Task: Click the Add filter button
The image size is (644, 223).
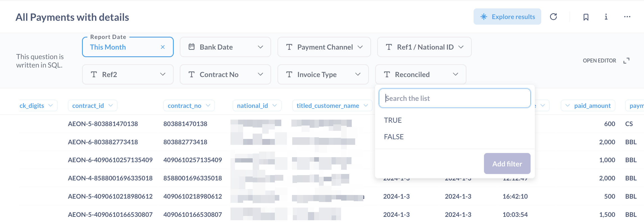Action: click(507, 164)
